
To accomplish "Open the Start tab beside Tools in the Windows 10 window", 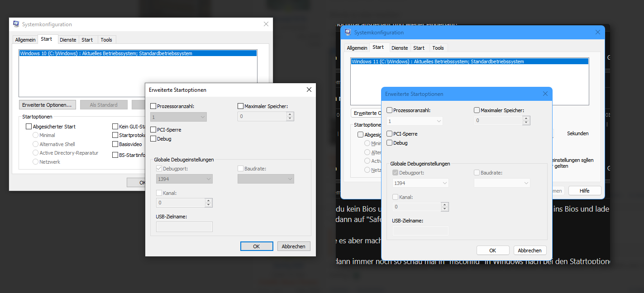I will [87, 40].
